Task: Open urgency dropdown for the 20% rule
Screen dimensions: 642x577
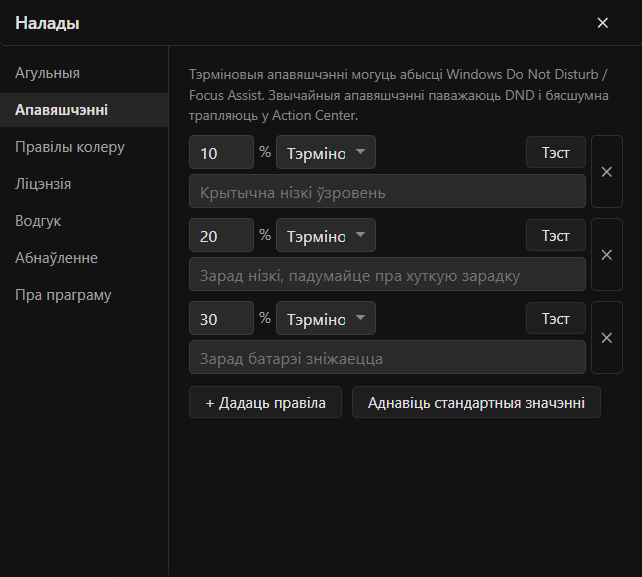Action: coord(326,235)
